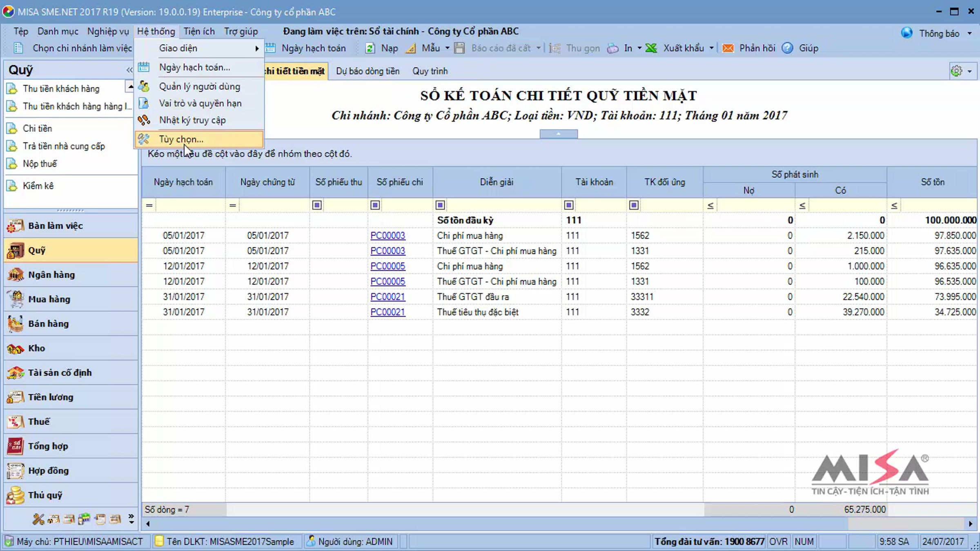Collapse the Quỹ sidebar panel chevron

pyautogui.click(x=129, y=70)
